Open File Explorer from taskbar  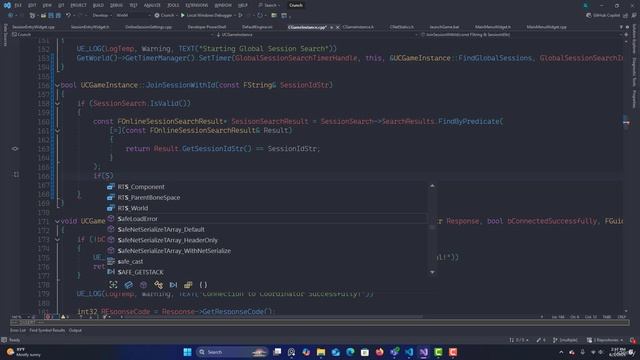(321, 352)
